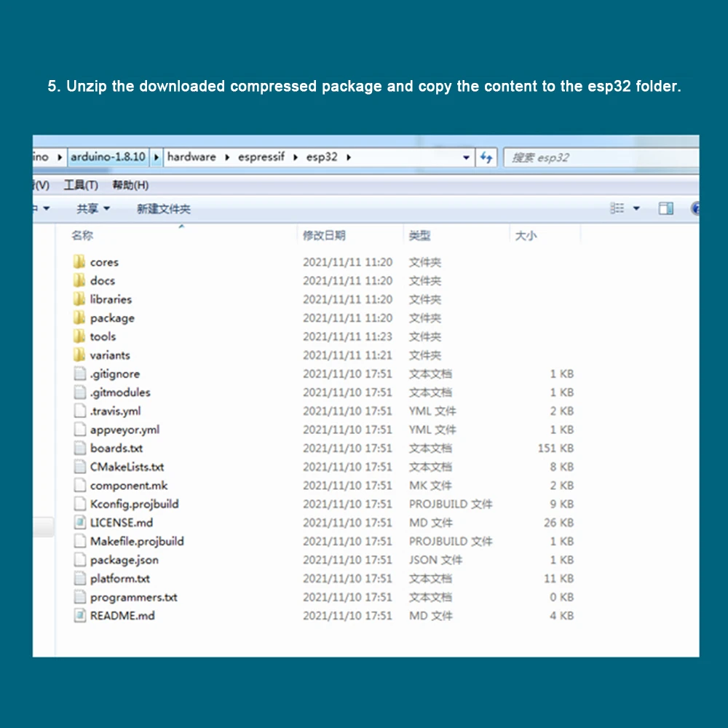Sort by the 名称 name column header
The image size is (728, 728).
point(82,235)
